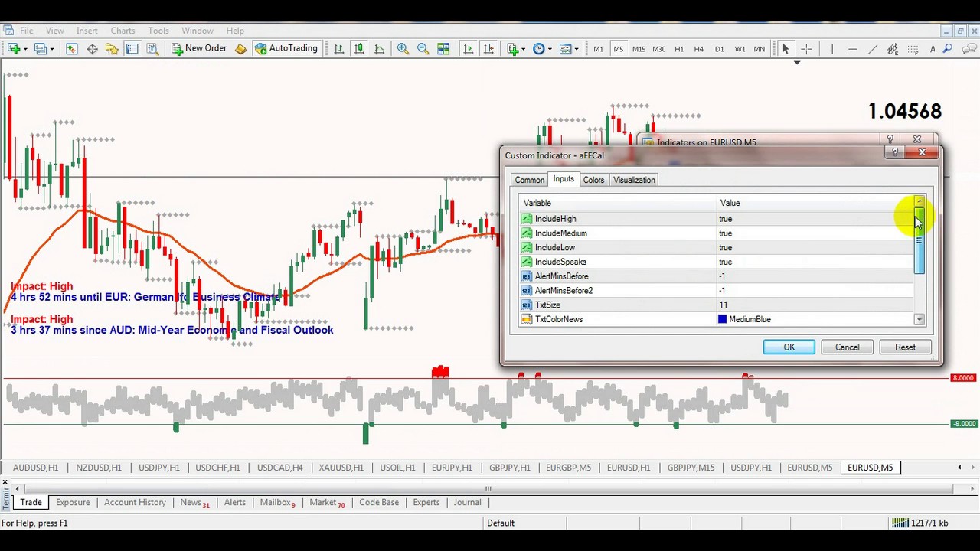Toggle Chart Shift
Viewport: 980px width, 551px height.
[x=488, y=49]
